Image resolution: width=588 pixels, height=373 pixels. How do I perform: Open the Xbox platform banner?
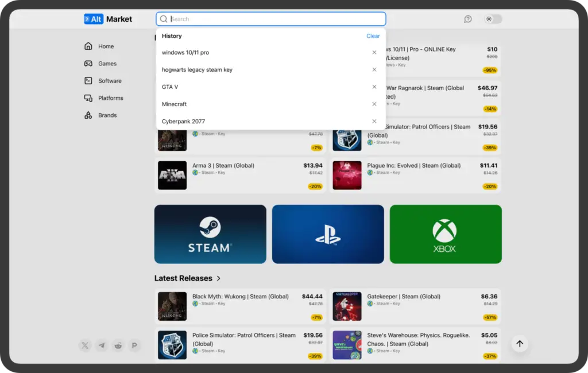pyautogui.click(x=446, y=234)
